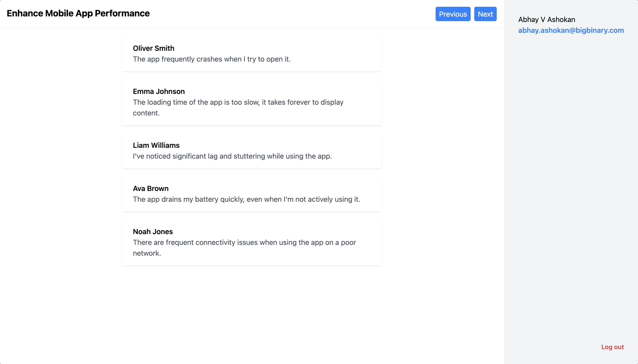
Task: Select Ava Brown's feedback card
Action: pos(252,194)
